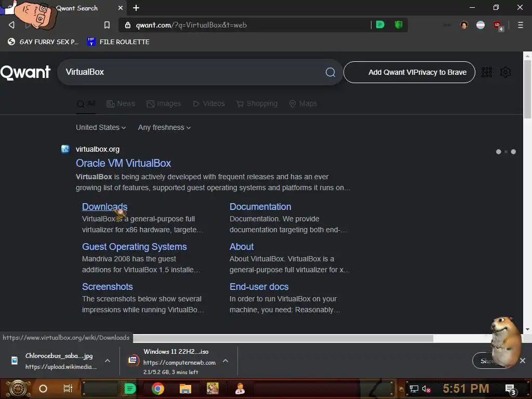Switch to the News tab

(121, 103)
